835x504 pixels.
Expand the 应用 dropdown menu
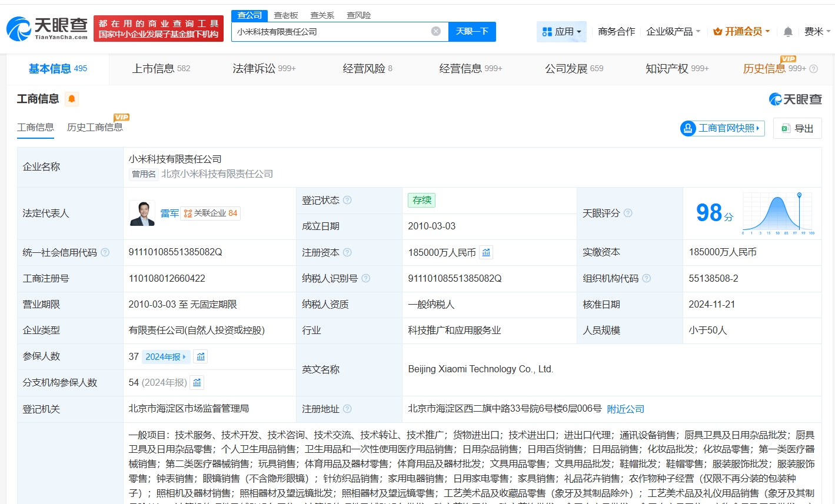click(x=562, y=32)
